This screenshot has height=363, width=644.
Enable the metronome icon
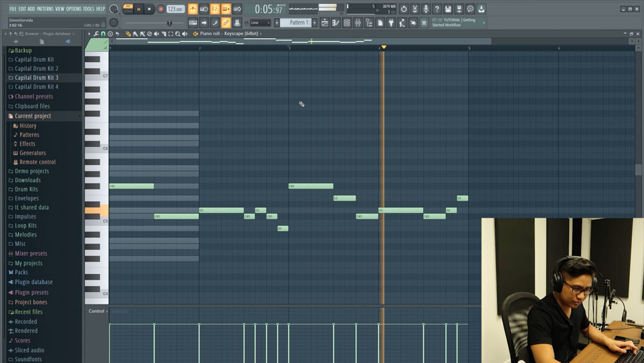(193, 9)
